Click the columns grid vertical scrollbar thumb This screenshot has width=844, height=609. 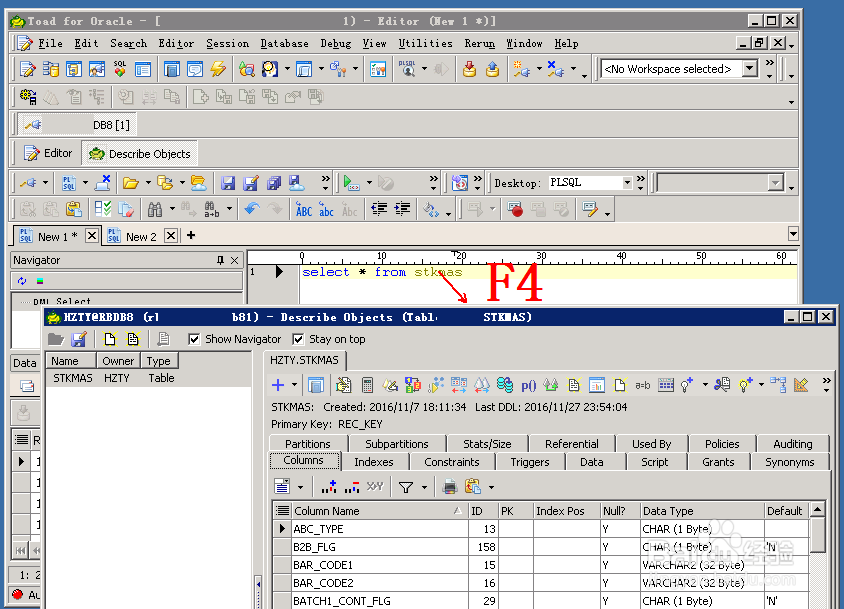(x=818, y=535)
